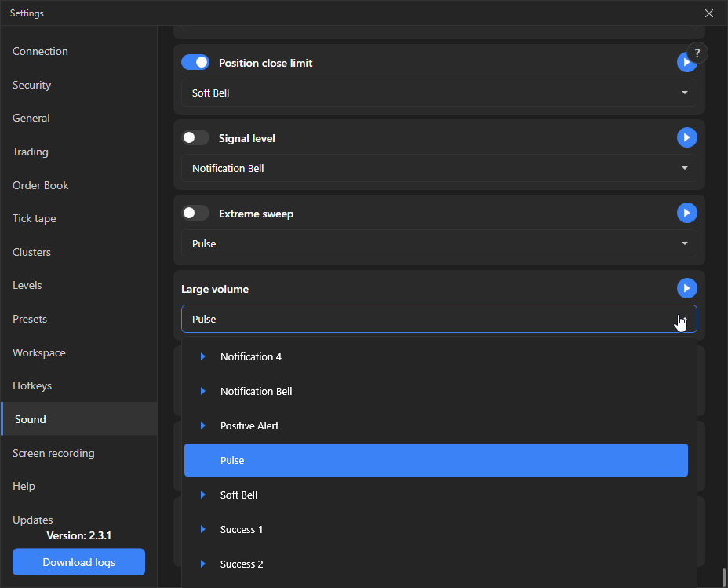Screen dimensions: 728x588
Task: Open the Extreme sweep sound dropdown
Action: [439, 243]
